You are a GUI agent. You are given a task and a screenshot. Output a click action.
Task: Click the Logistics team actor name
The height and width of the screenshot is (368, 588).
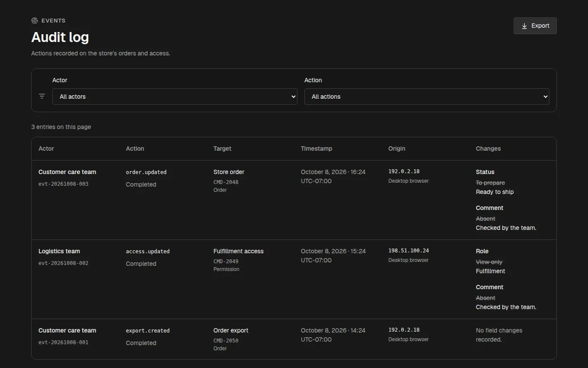[59, 251]
